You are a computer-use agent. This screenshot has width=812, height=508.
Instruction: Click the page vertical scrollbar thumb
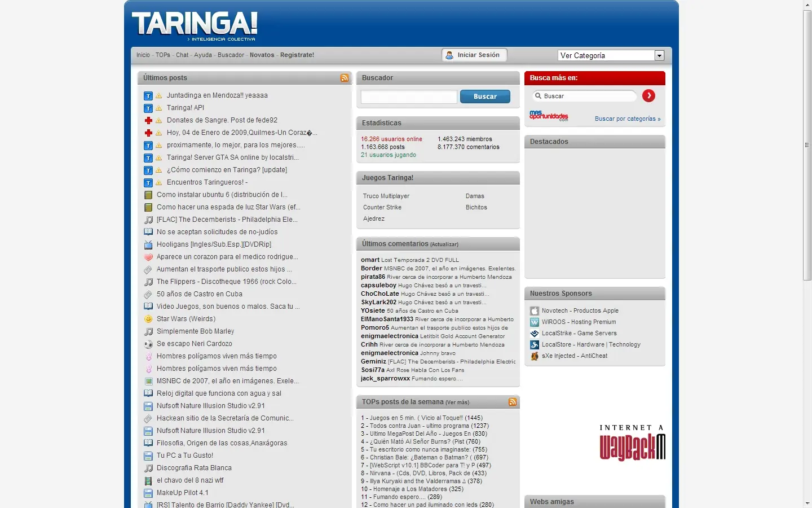point(807,145)
